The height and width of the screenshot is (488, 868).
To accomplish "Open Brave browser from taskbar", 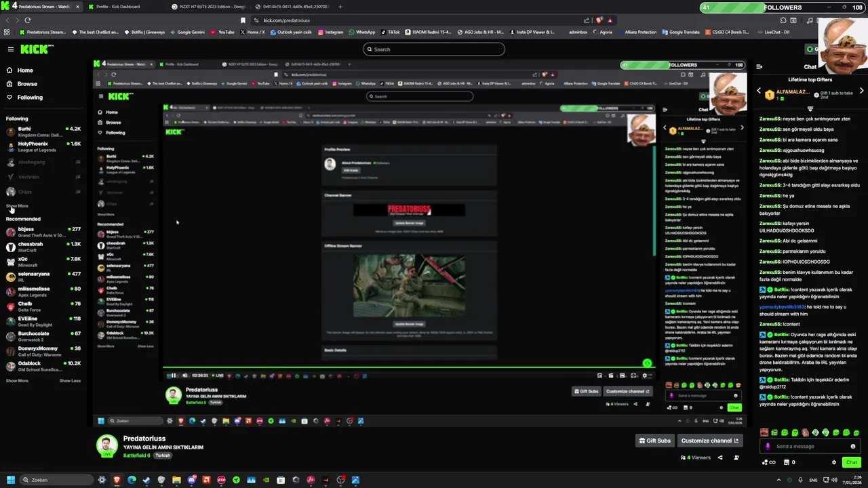I will pyautogui.click(x=117, y=480).
